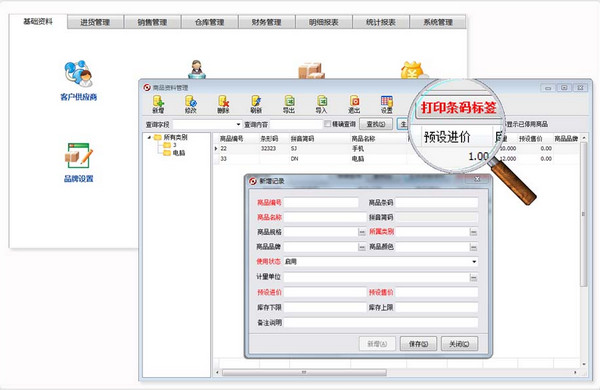Viewport: 600px width, 390px height.
Task: Switch to the 进货管理 tab
Action: (95, 22)
